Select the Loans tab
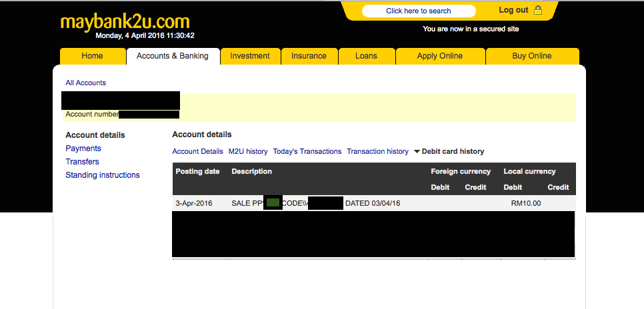 pos(366,56)
